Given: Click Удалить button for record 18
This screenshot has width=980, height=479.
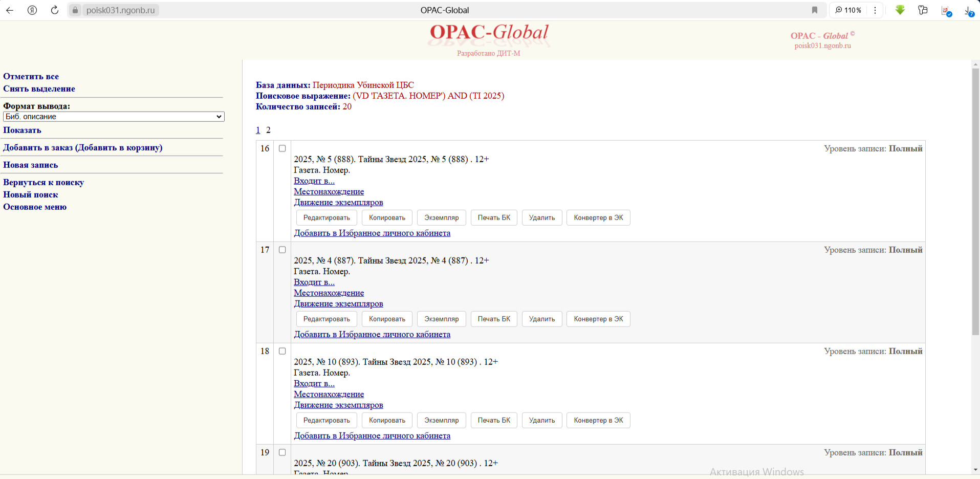Looking at the screenshot, I should [541, 420].
